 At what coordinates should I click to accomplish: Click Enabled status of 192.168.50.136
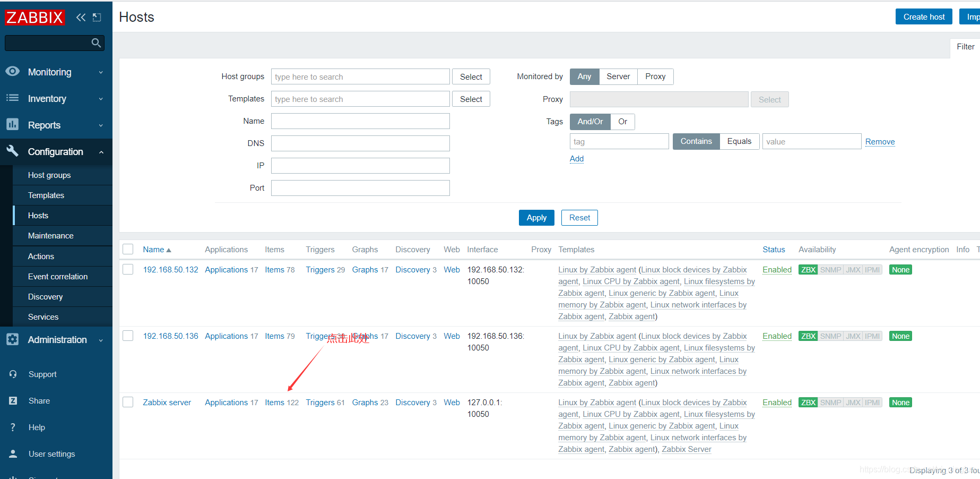click(x=777, y=336)
